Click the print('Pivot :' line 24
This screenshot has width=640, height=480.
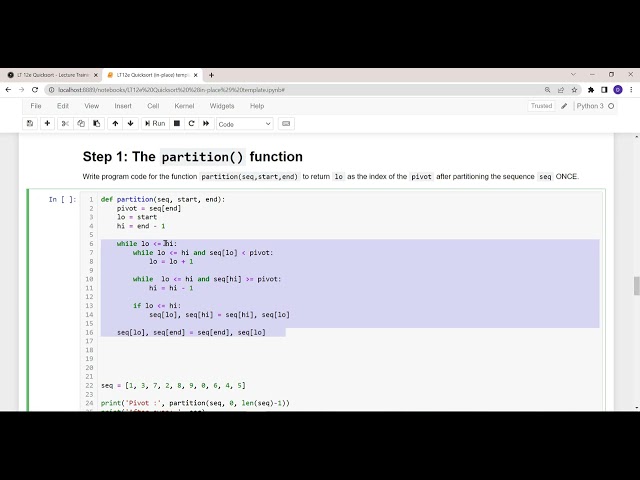pos(195,403)
